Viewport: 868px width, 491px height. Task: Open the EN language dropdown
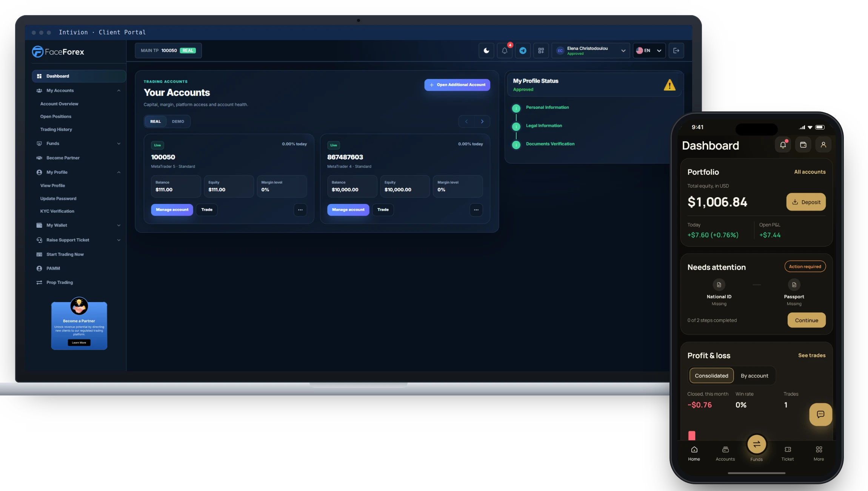coord(649,51)
